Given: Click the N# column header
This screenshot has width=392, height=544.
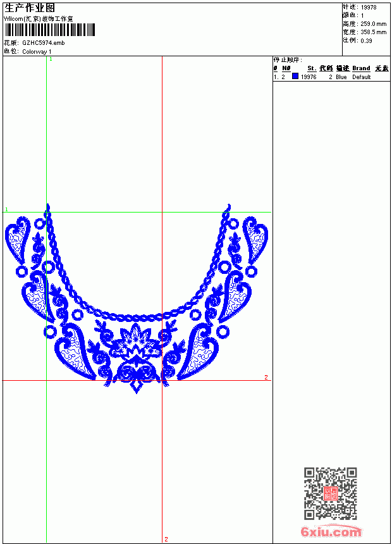Looking at the screenshot, I should pyautogui.click(x=286, y=68).
